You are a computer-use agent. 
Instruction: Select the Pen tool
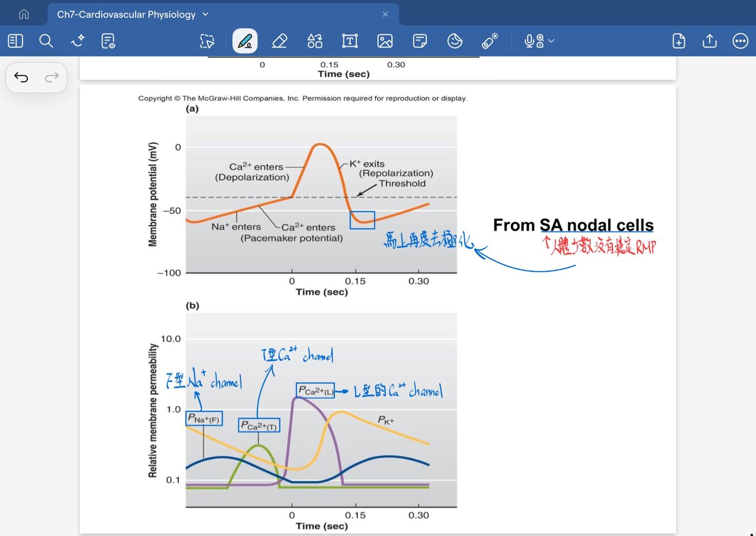[245, 41]
